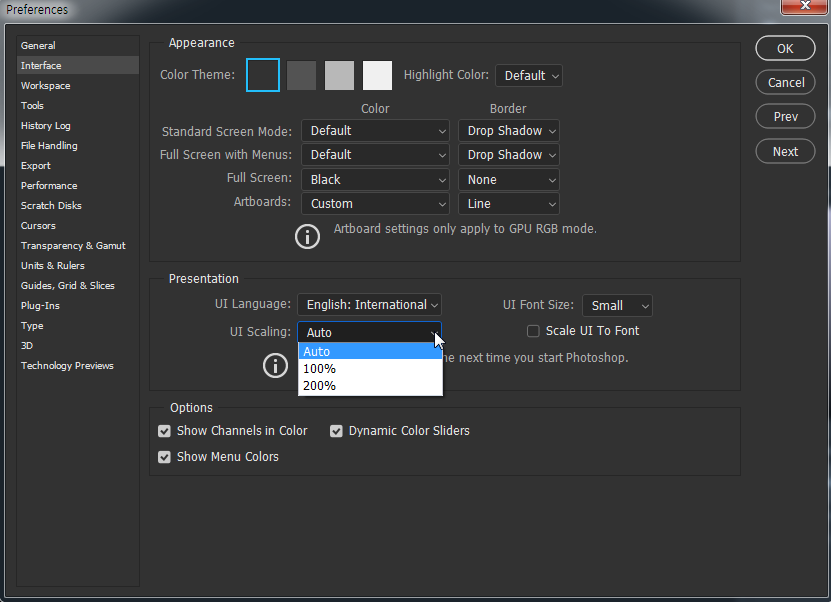
Task: Open the Plug-Ins preferences category
Action: [x=78, y=306]
